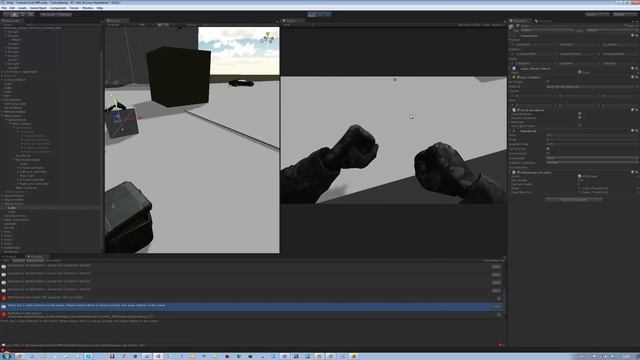Switch to the Project tab

pyautogui.click(x=11, y=257)
